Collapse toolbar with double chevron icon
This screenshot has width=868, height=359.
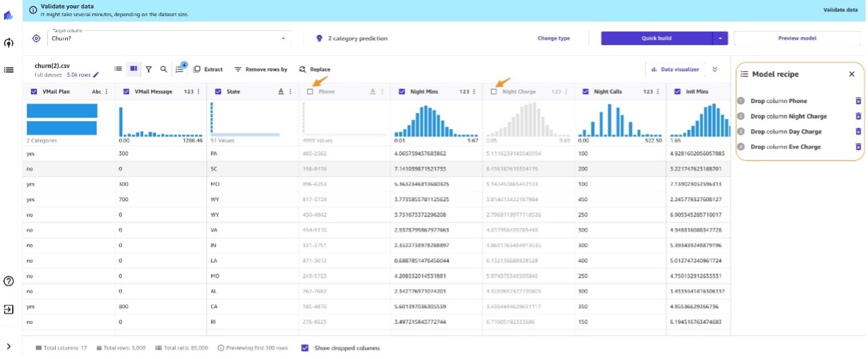point(715,69)
